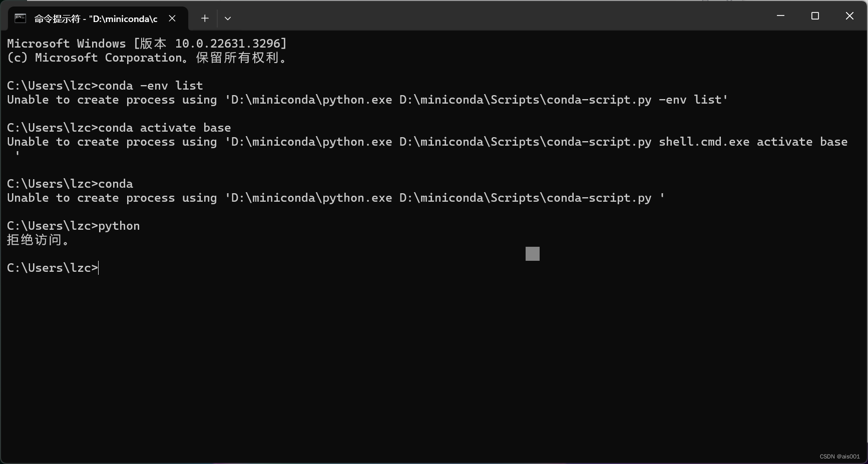The width and height of the screenshot is (868, 464).
Task: Close the 命令提示符 tab
Action: tap(172, 19)
